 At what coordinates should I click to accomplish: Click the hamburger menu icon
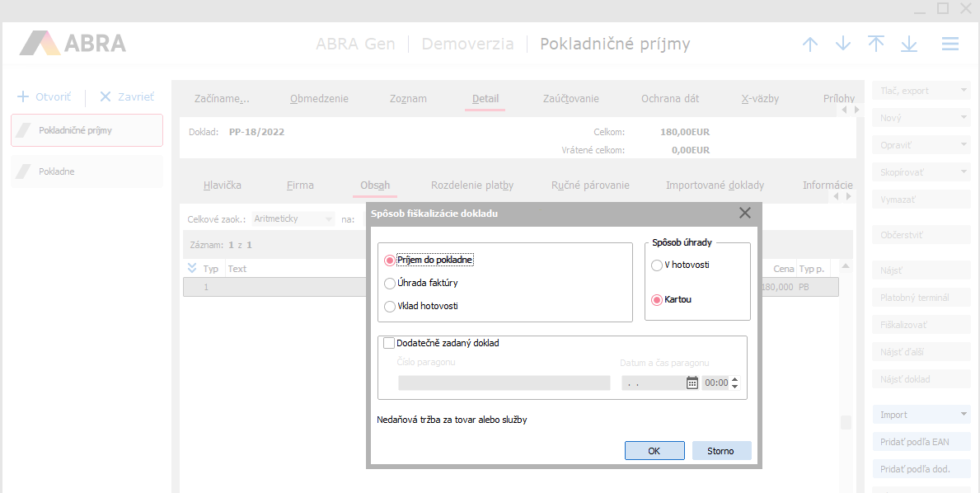click(x=950, y=44)
